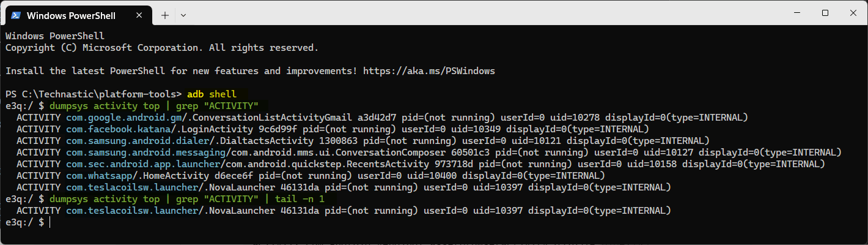Maximize the terminal window
Image resolution: width=868 pixels, height=245 pixels.
(825, 13)
